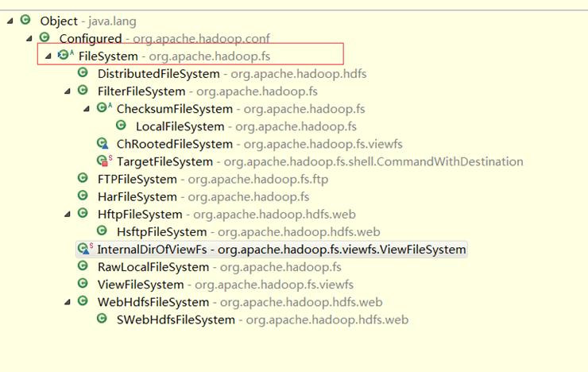Click the class icon beside FilterFileSystem
Viewport: 588px width, 372px height.
83,90
